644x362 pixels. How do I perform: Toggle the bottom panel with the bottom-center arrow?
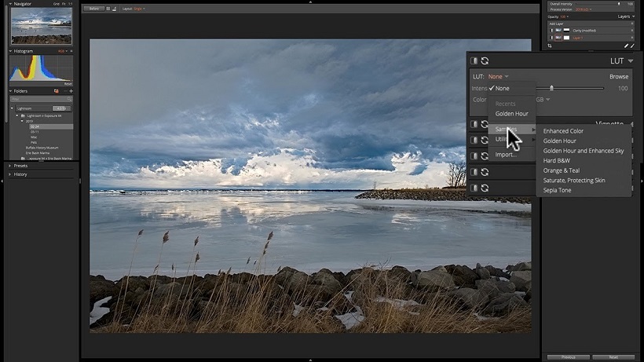pos(310,360)
